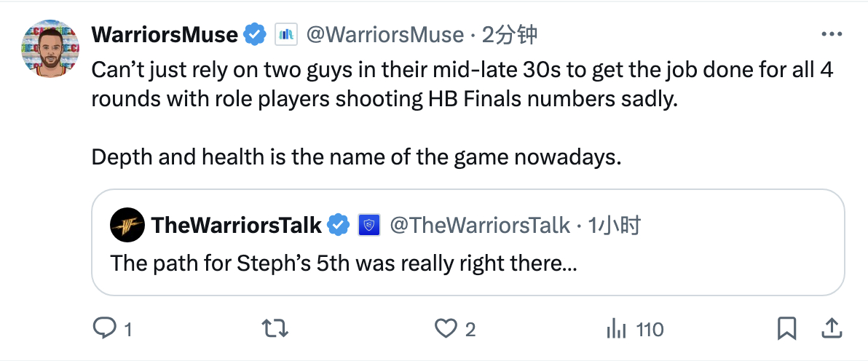This screenshot has width=868, height=361.
Task: Reply to the WarriorsMuse tweet
Action: pyautogui.click(x=105, y=330)
